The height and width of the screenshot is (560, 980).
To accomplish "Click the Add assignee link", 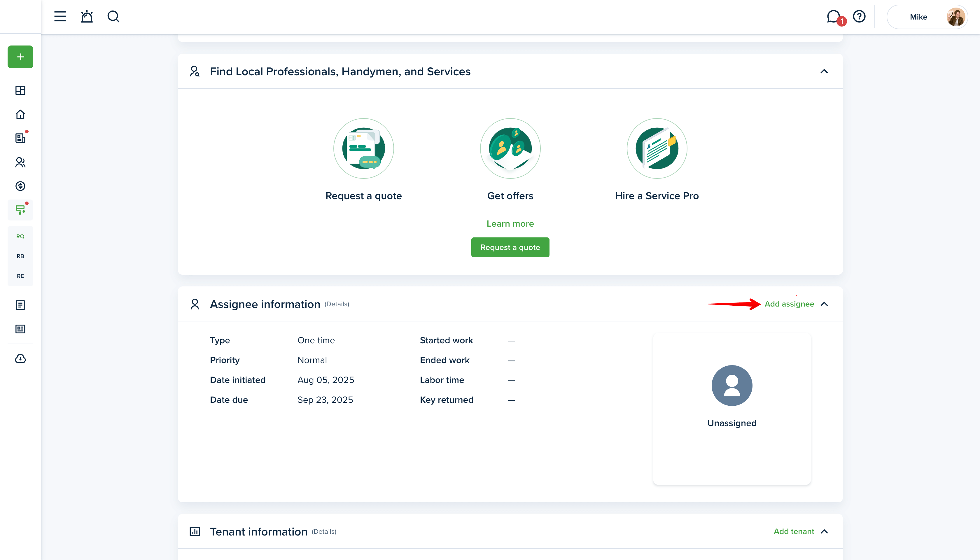I will pos(789,304).
